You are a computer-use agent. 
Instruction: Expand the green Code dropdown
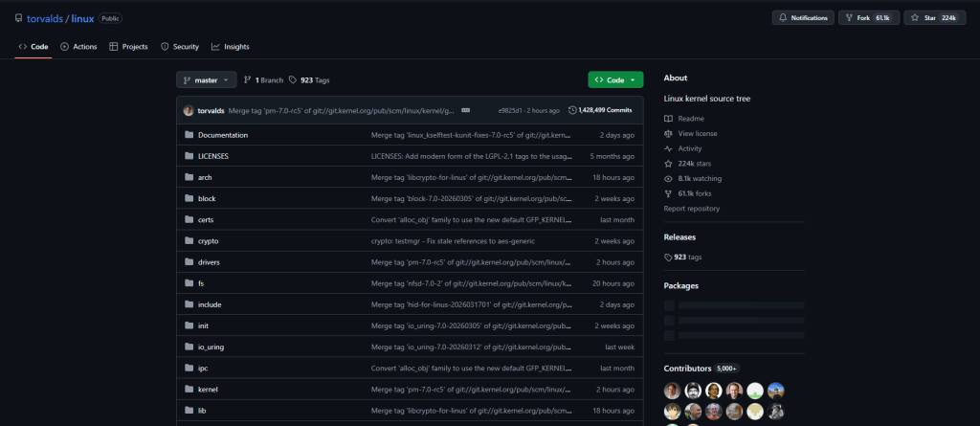coord(615,80)
